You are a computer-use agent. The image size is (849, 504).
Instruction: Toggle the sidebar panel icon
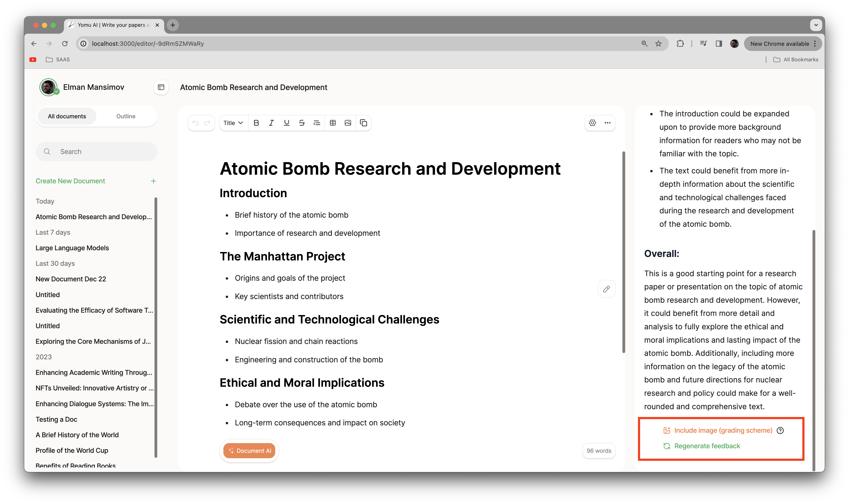pos(161,87)
